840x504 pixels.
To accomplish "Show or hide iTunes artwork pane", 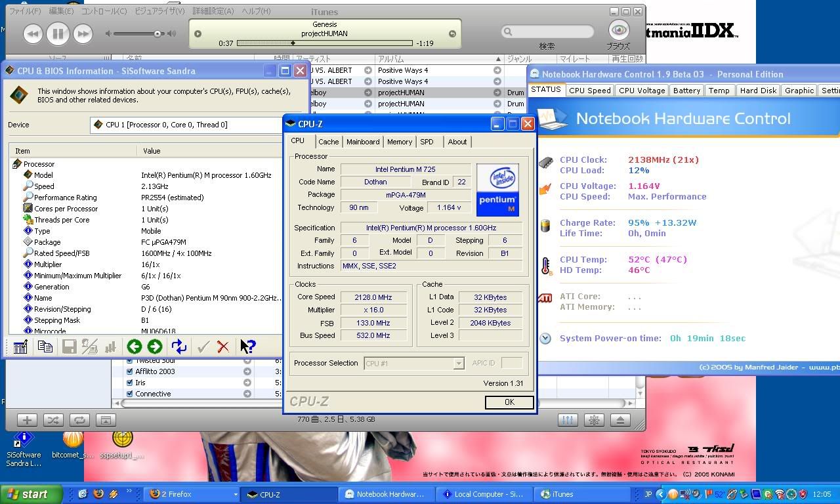I will click(x=106, y=420).
